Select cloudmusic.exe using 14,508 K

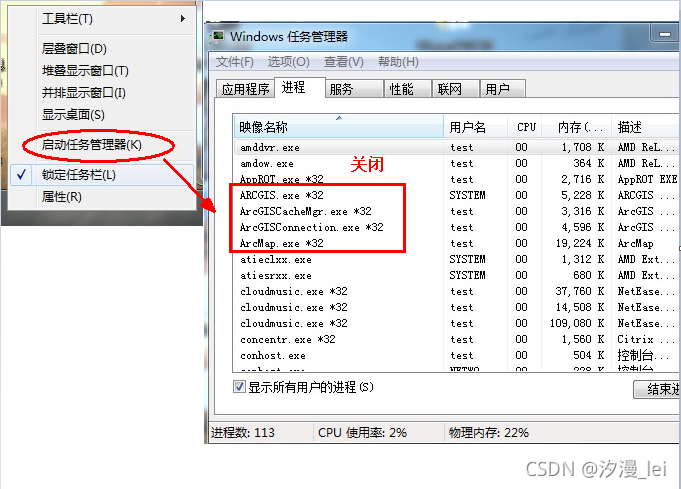point(456,307)
